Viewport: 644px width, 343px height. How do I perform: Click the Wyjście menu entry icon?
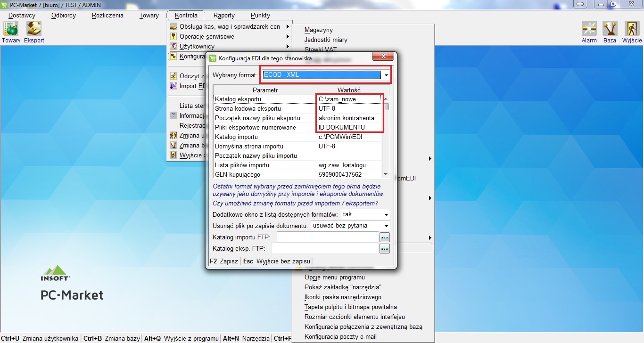[x=173, y=155]
